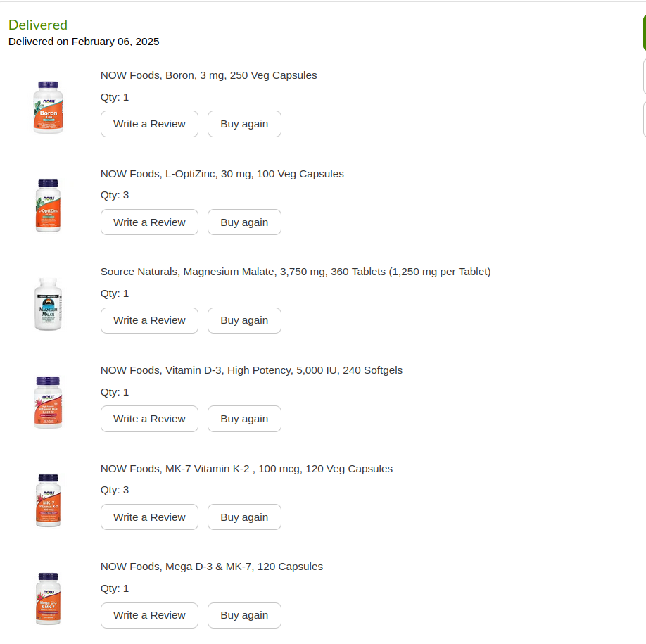Open the Magnesium Malate 3,750 mg title link
The height and width of the screenshot is (644, 646).
click(296, 272)
